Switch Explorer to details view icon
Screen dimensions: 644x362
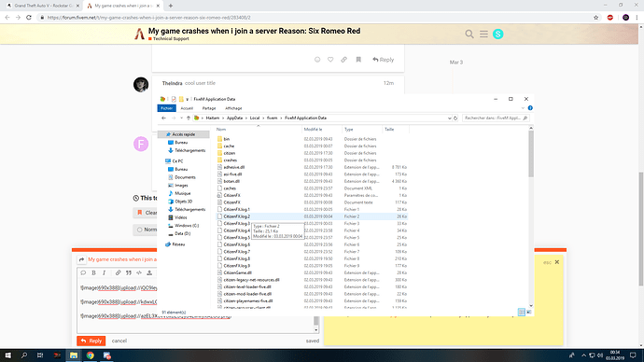[521, 313]
